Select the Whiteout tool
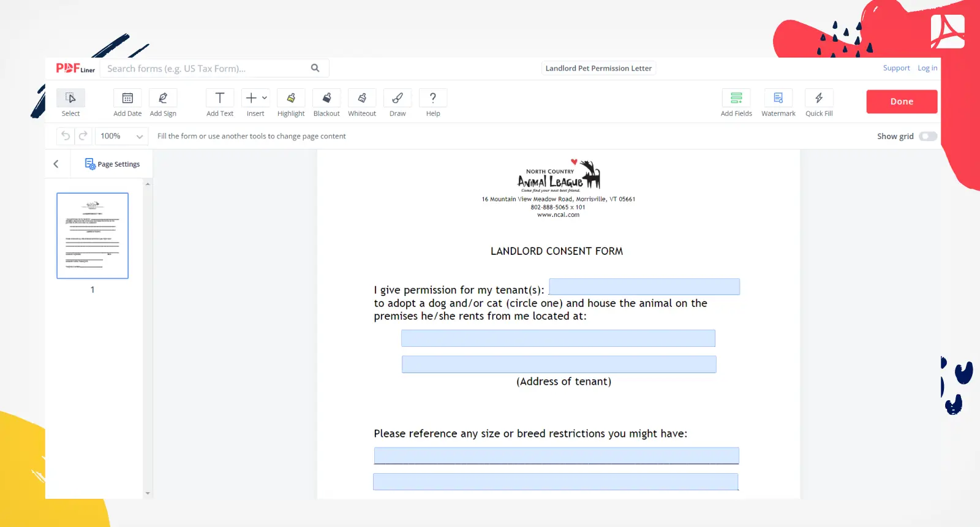 (362, 103)
